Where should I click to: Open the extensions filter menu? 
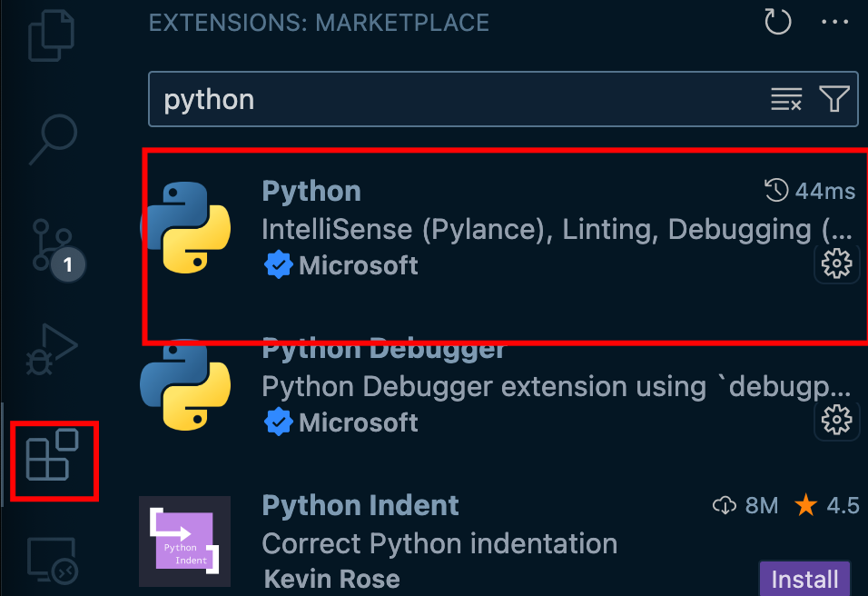[x=833, y=99]
